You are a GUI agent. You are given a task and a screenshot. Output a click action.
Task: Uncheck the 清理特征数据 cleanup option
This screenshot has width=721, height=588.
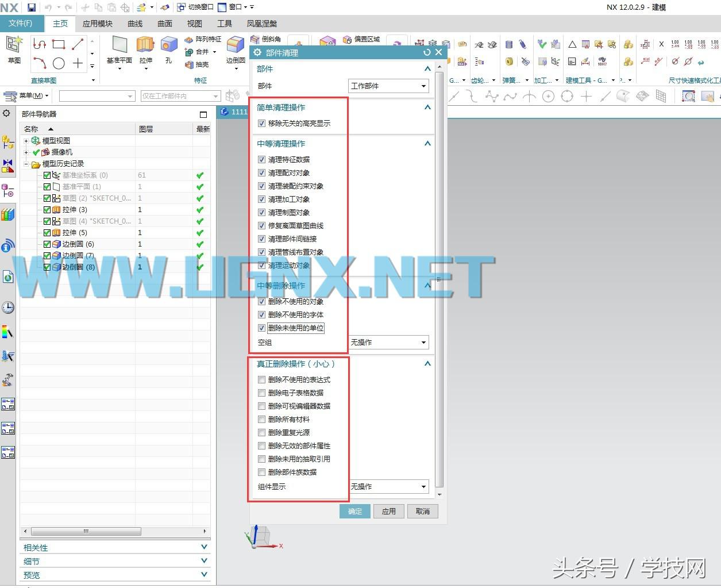click(261, 159)
